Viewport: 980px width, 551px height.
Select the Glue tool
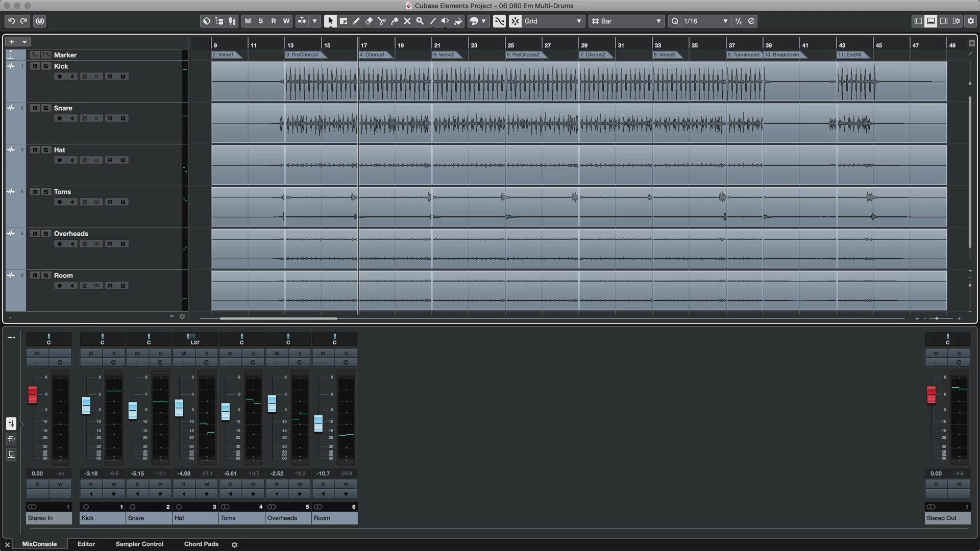tap(395, 21)
